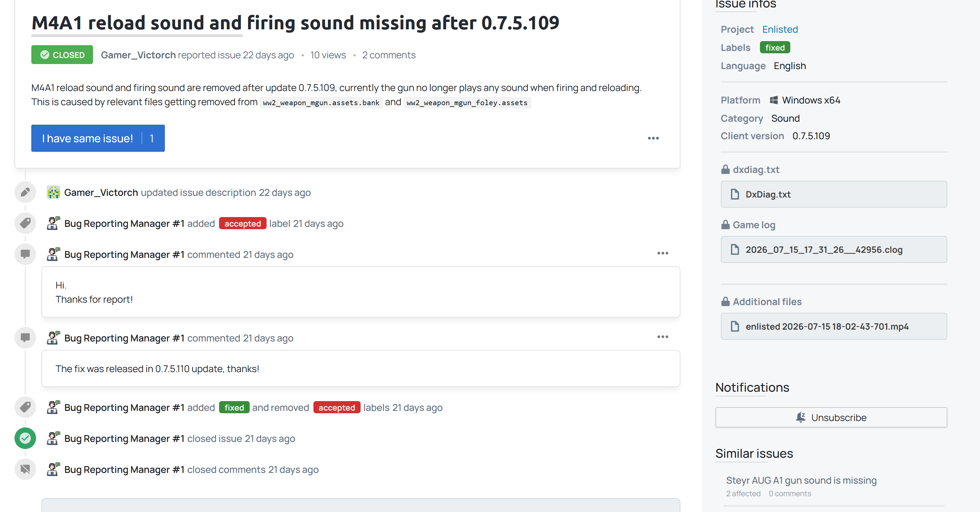This screenshot has width=980, height=512.
Task: Open the 2026_07_15 game log clog file
Action: [x=833, y=249]
